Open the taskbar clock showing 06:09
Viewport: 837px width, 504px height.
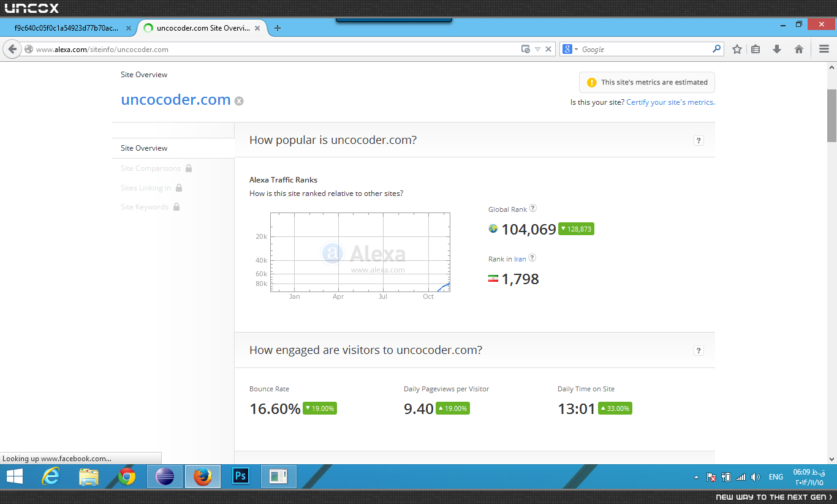click(x=809, y=477)
